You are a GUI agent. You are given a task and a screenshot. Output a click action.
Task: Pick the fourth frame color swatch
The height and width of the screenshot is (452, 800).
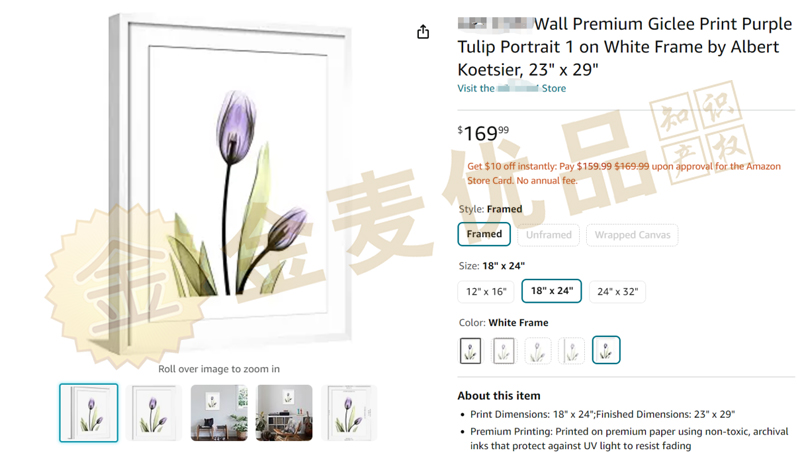(x=571, y=350)
